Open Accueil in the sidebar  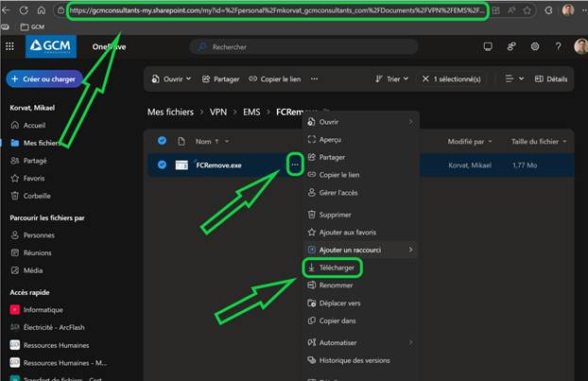coord(28,125)
